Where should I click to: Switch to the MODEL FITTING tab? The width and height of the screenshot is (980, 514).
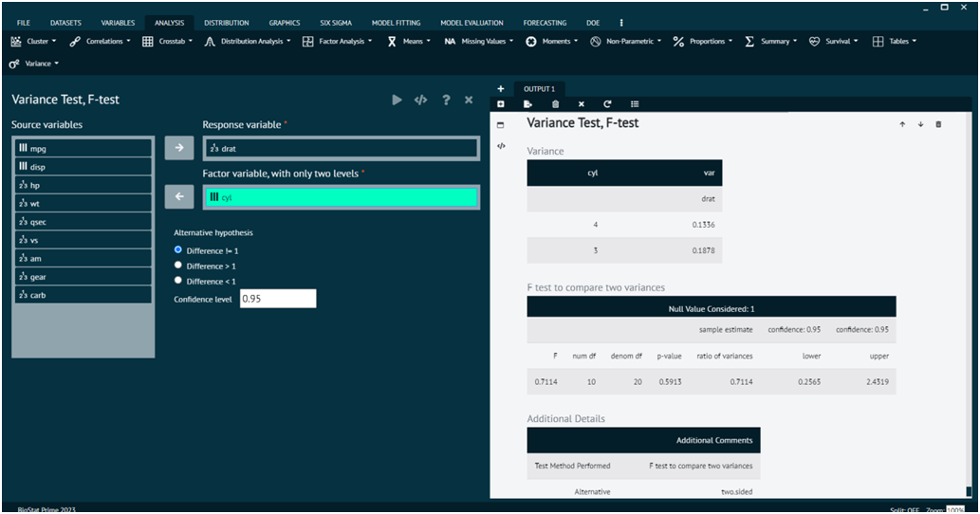[397, 23]
